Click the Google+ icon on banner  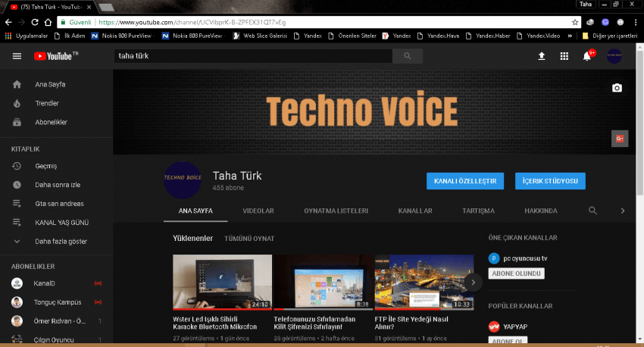619,138
